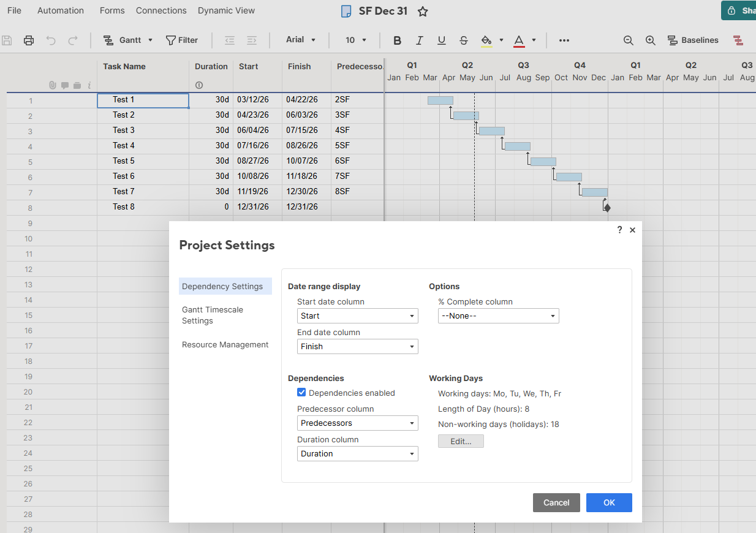Click the Help question mark in dialog
The image size is (756, 533).
[619, 230]
